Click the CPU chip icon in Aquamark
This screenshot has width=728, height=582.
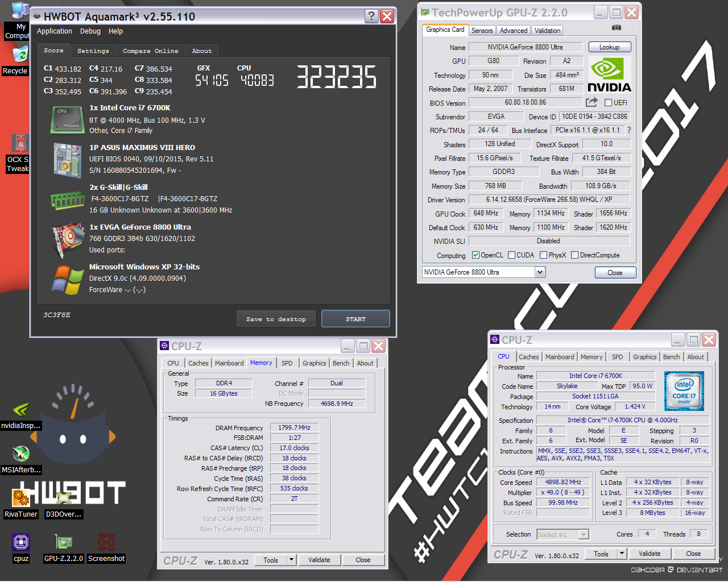[x=68, y=119]
